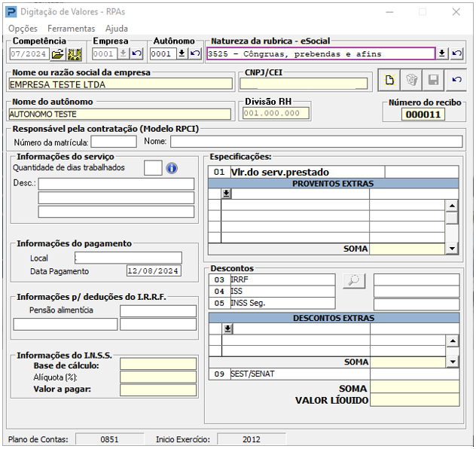
Task: Expand the Natureza da rubrica dropdown
Action: pos(442,53)
